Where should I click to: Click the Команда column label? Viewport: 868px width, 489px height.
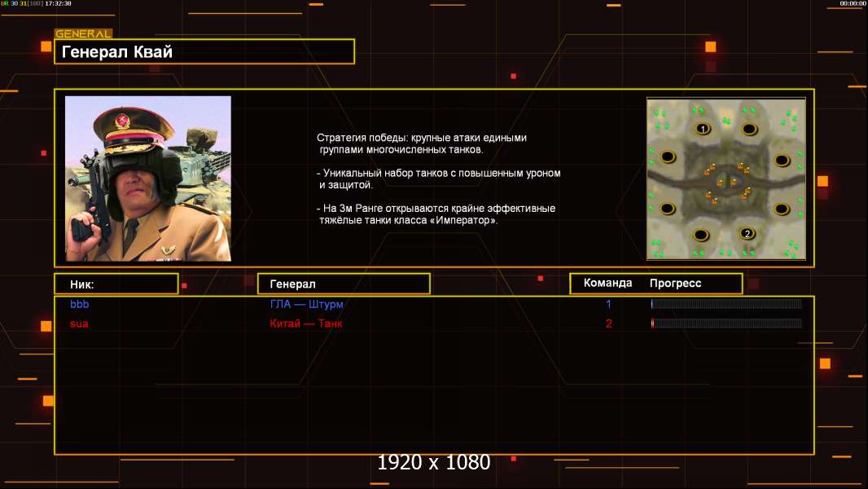click(607, 283)
